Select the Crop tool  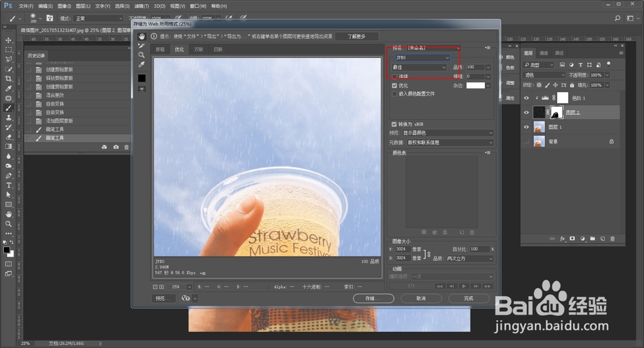point(8,78)
